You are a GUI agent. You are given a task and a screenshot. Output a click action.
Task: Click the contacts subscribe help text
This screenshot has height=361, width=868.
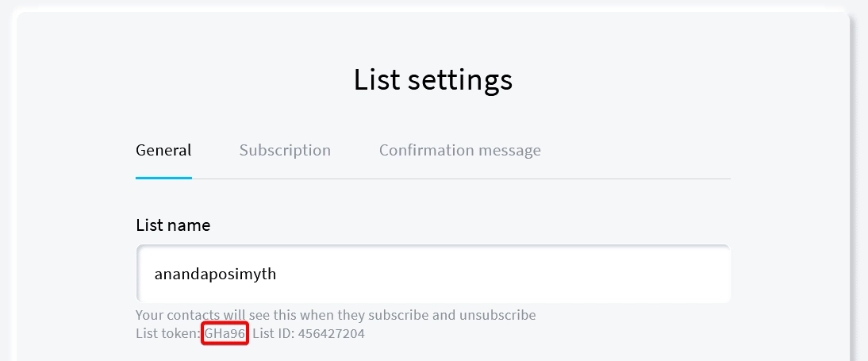point(336,315)
